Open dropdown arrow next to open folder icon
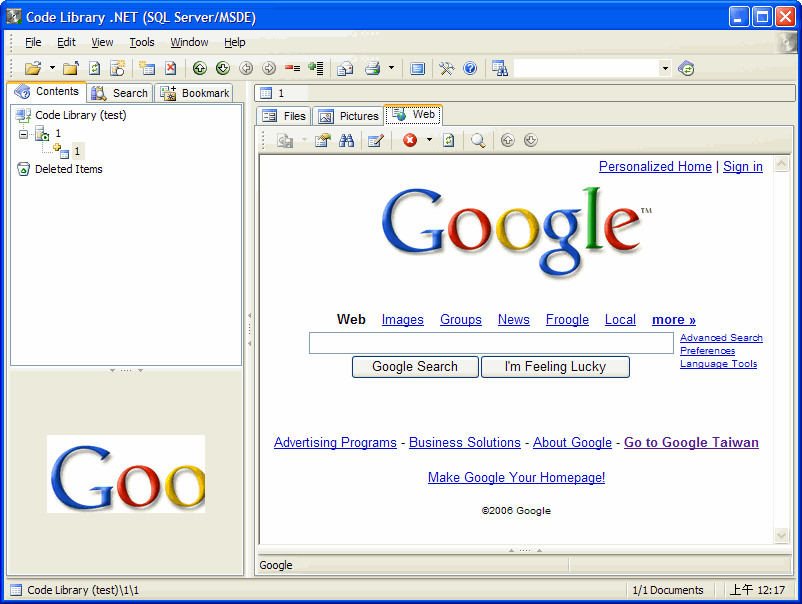This screenshot has height=604, width=802. (52, 68)
